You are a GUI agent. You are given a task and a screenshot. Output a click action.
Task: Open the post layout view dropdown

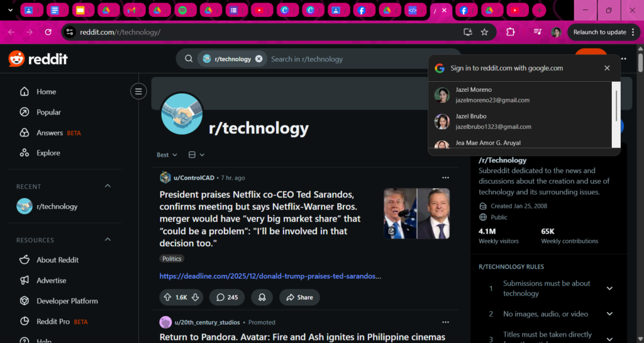click(196, 155)
